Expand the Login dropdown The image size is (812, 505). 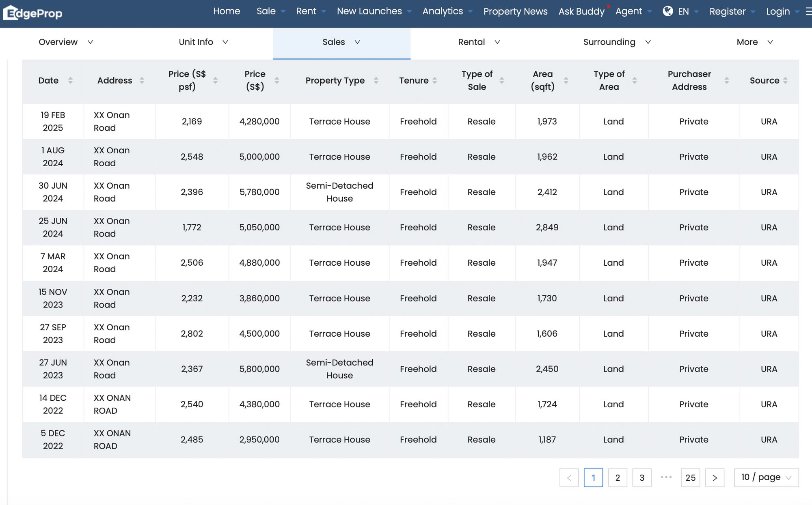coord(797,11)
